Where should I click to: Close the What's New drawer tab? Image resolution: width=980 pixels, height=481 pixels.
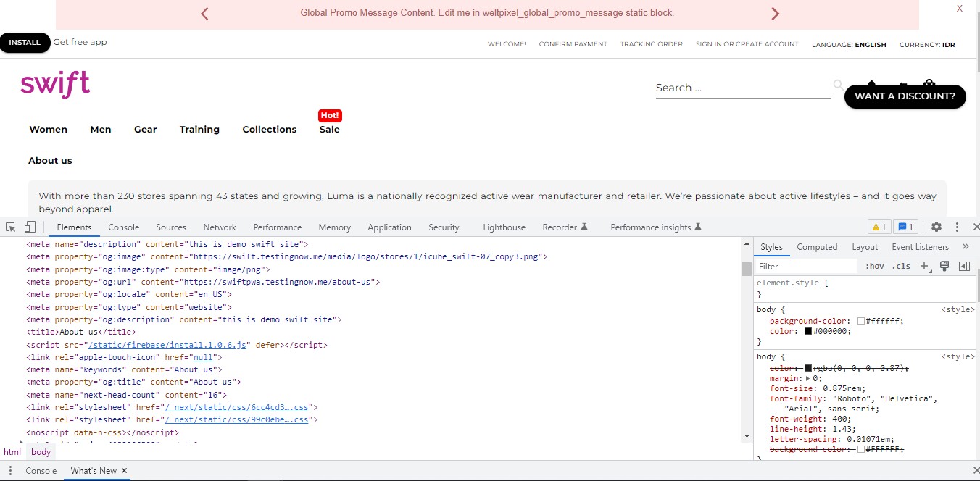[125, 471]
